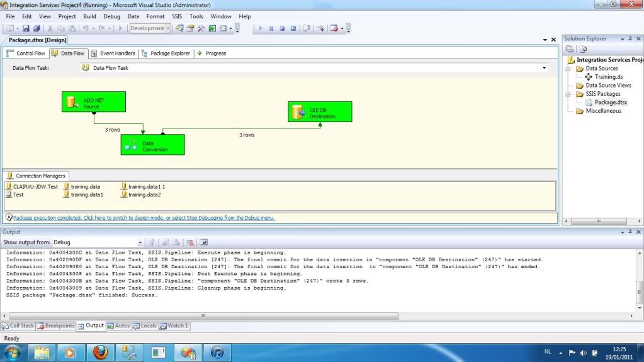
Task: Click Firefox in the Windows taskbar
Action: pyautogui.click(x=101, y=353)
